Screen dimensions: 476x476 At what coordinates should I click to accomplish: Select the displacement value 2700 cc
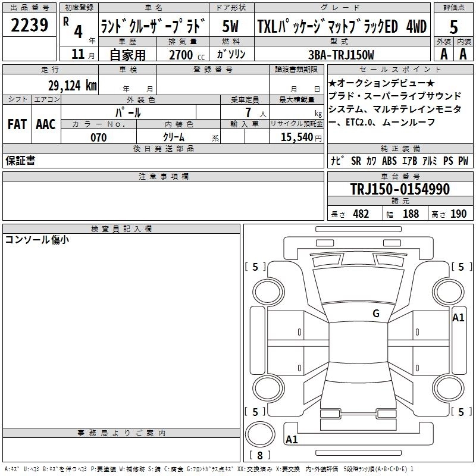[x=187, y=55]
